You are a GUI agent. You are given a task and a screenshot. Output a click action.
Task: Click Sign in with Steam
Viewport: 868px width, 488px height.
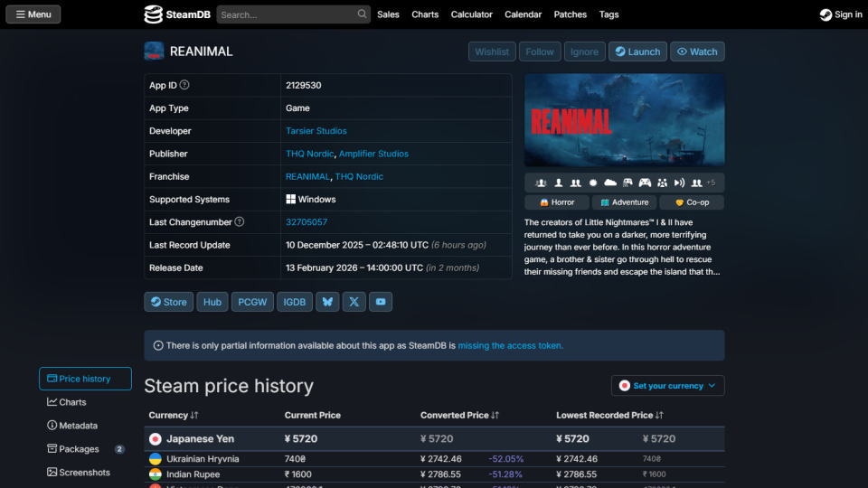[841, 14]
